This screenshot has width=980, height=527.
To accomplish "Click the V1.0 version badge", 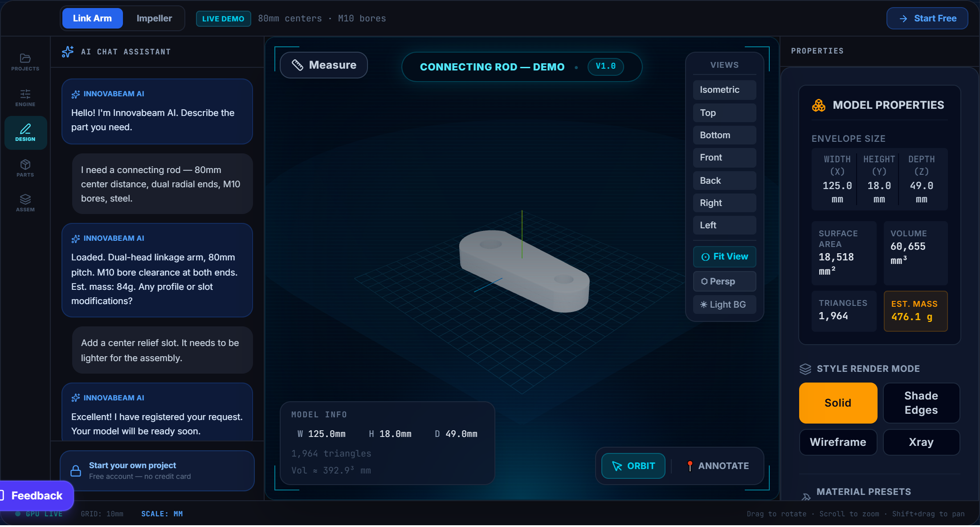I will (606, 66).
